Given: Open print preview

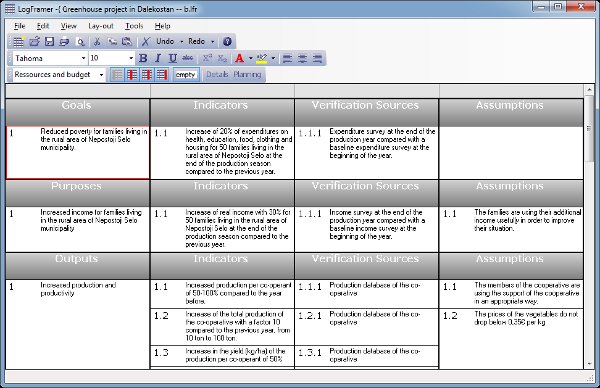Looking at the screenshot, I should (x=80, y=41).
